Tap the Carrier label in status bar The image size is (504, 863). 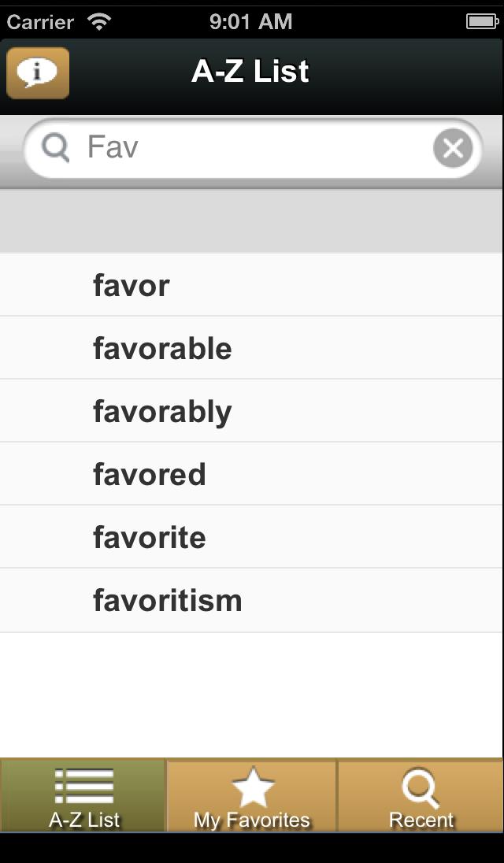40,21
